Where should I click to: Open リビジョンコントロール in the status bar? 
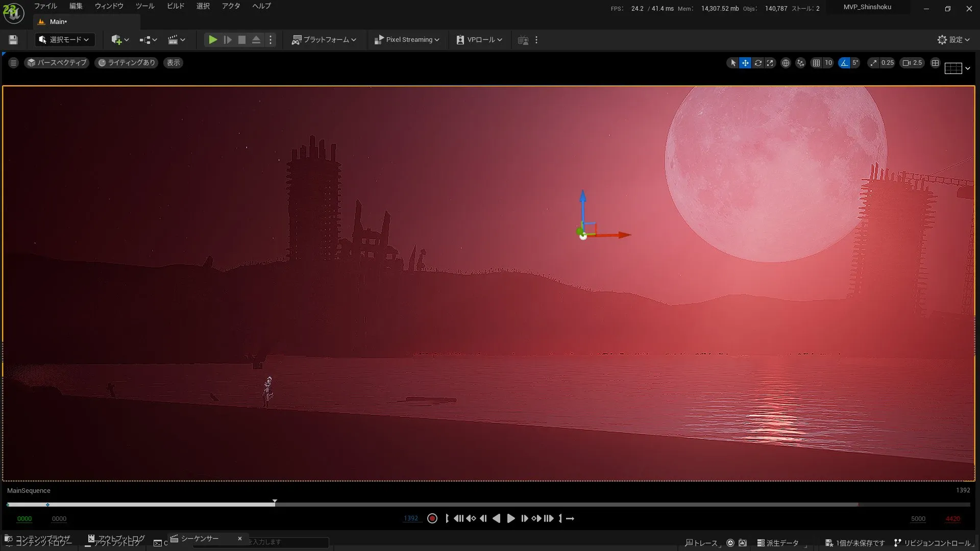933,543
